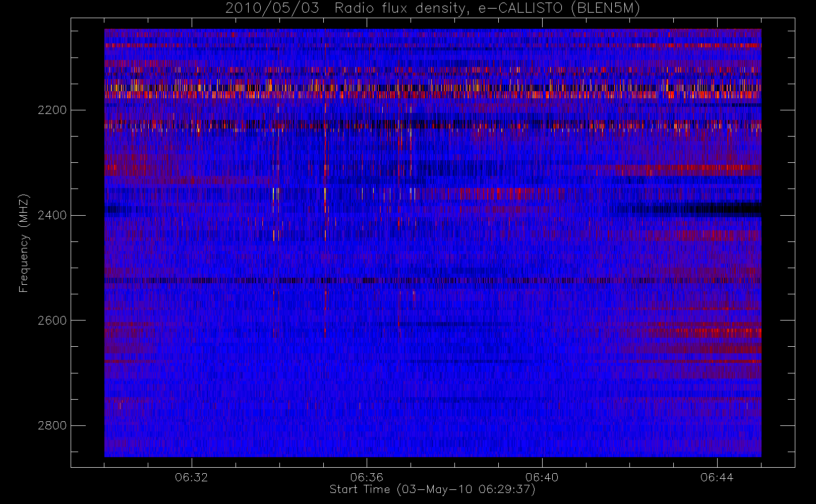Select the "Frequency (MHZ)" axis label
The image size is (816, 504).
(24, 243)
